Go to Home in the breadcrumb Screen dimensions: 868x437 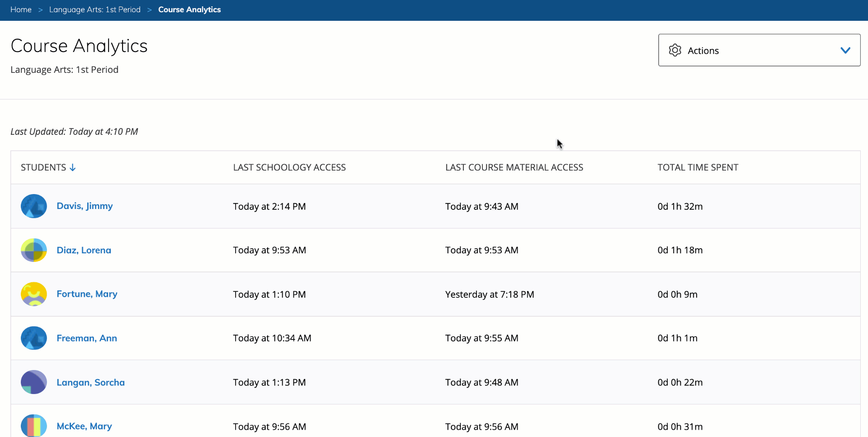click(21, 9)
